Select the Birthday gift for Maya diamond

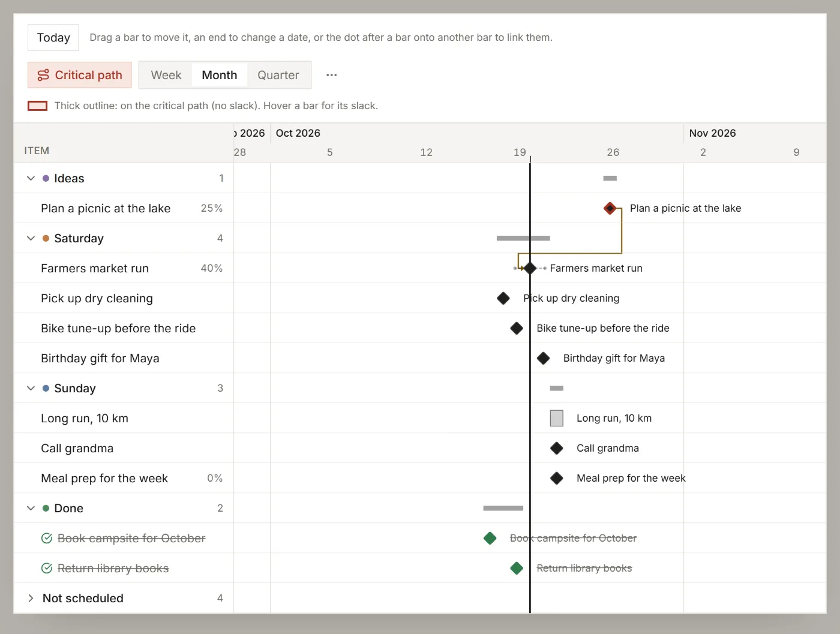pos(544,358)
